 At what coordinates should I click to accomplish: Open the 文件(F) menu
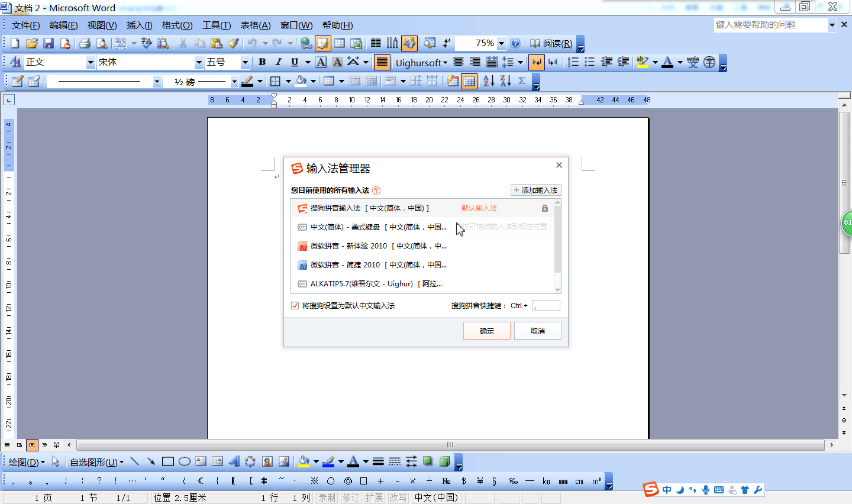coord(26,25)
